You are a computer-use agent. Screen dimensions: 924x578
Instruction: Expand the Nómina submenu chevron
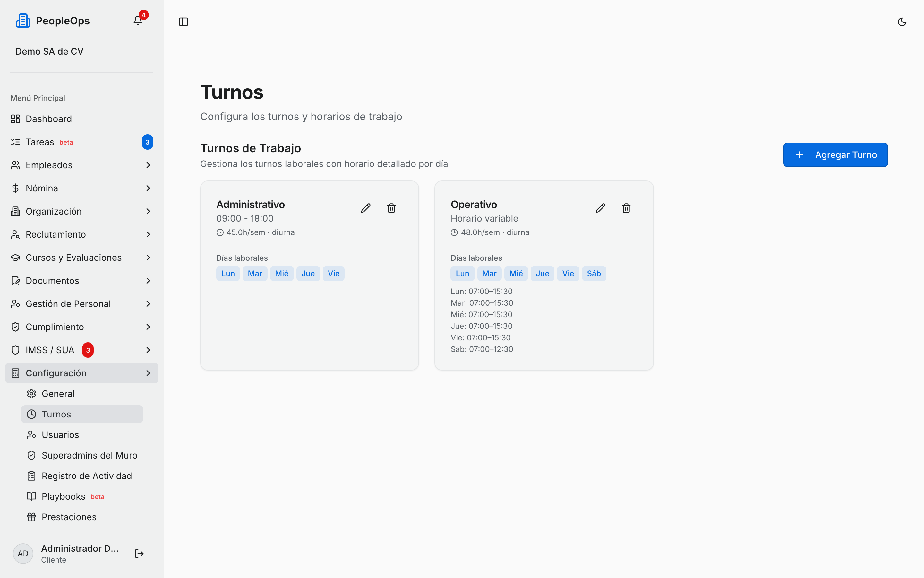[148, 188]
